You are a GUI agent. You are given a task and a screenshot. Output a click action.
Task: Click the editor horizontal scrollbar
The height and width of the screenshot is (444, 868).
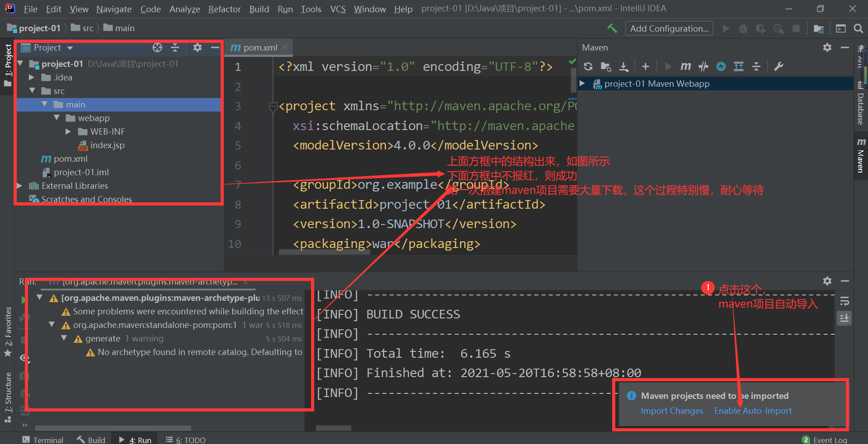(325, 252)
